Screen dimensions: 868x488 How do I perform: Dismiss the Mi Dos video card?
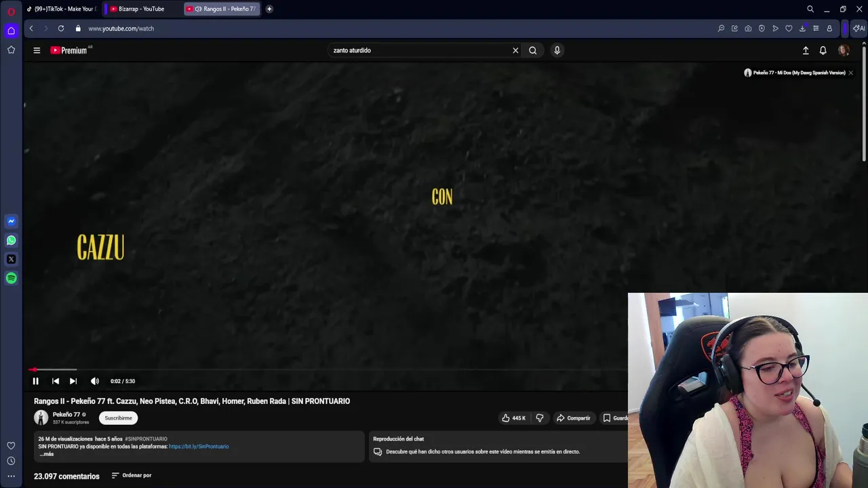tap(850, 73)
